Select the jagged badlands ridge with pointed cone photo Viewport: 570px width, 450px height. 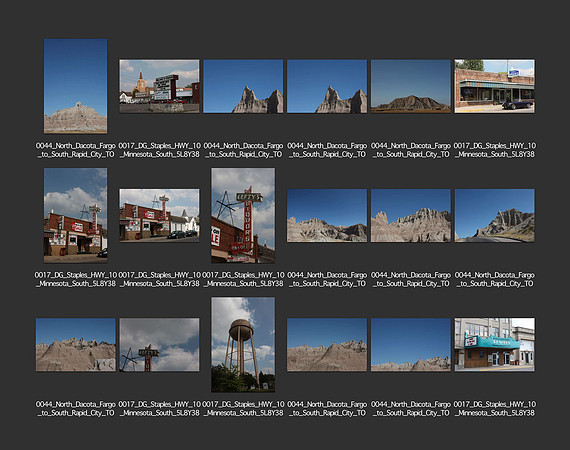pos(411,215)
